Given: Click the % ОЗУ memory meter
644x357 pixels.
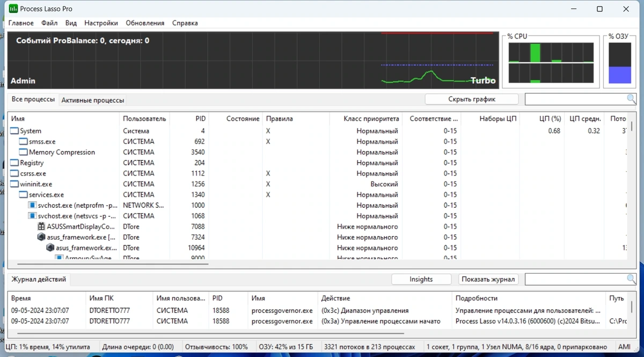Looking at the screenshot, I should coord(620,63).
